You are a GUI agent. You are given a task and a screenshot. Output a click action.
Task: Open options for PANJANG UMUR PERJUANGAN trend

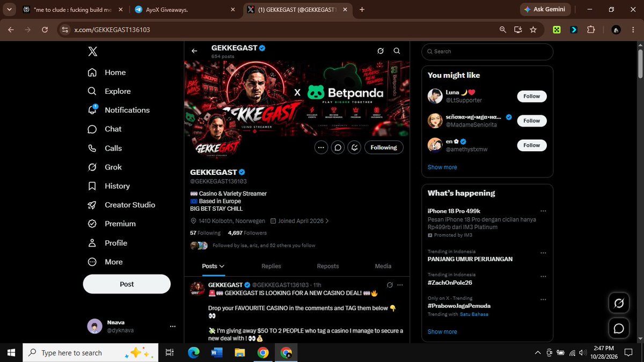[x=543, y=253]
